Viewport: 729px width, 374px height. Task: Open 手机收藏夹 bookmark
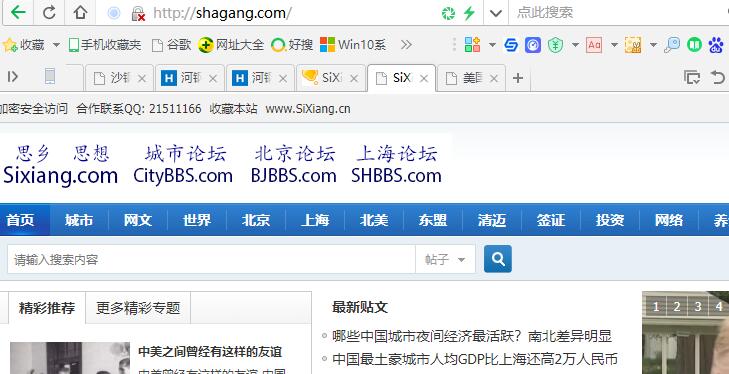[105, 45]
